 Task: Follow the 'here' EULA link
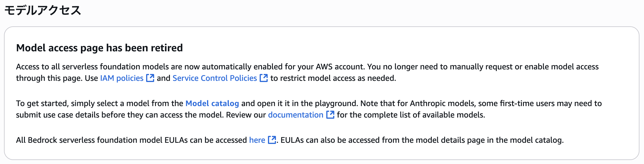pos(257,140)
